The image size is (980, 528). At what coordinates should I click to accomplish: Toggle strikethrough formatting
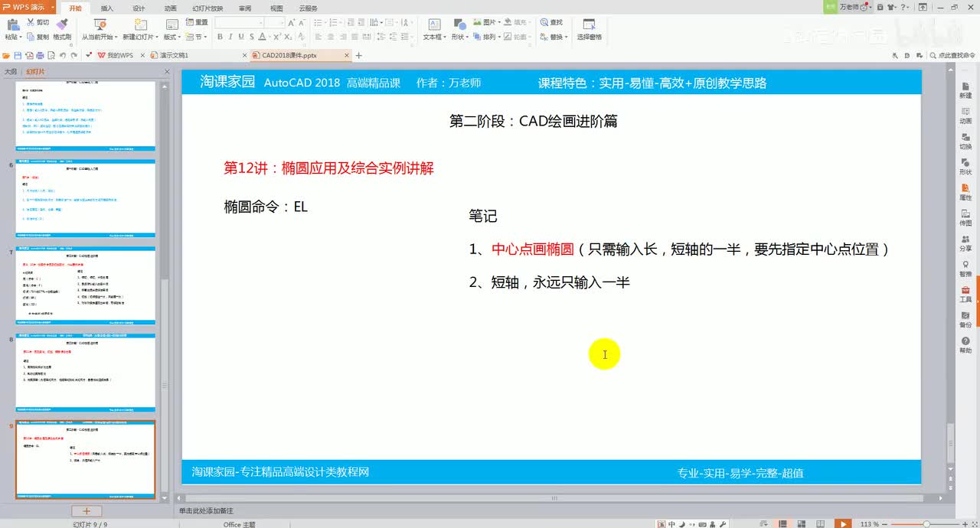pos(251,37)
